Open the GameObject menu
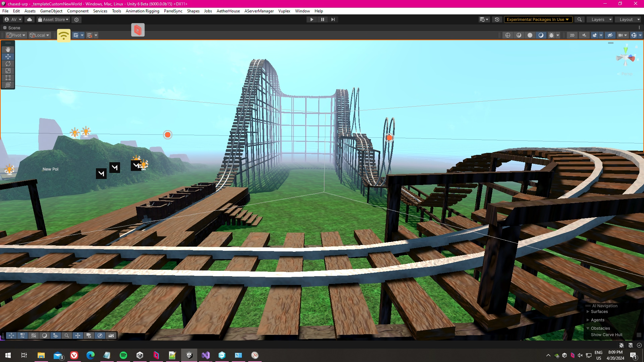The image size is (644, 362). tap(51, 11)
